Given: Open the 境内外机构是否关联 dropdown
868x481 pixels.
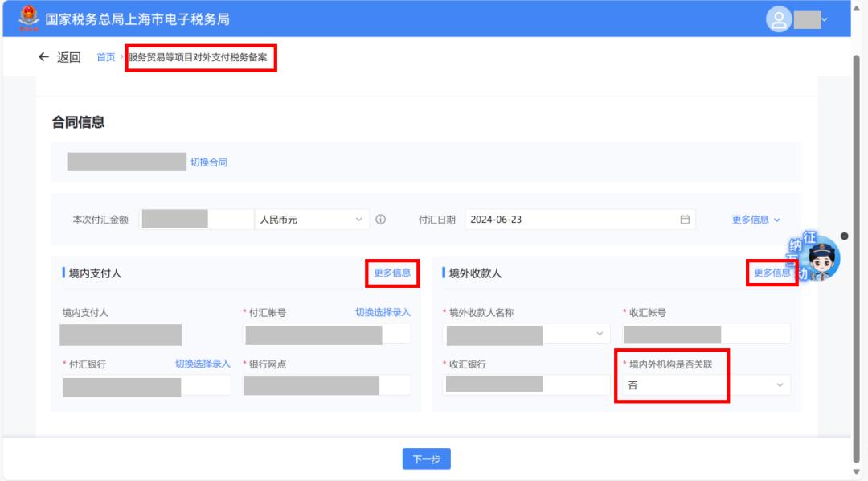Looking at the screenshot, I should click(x=779, y=386).
